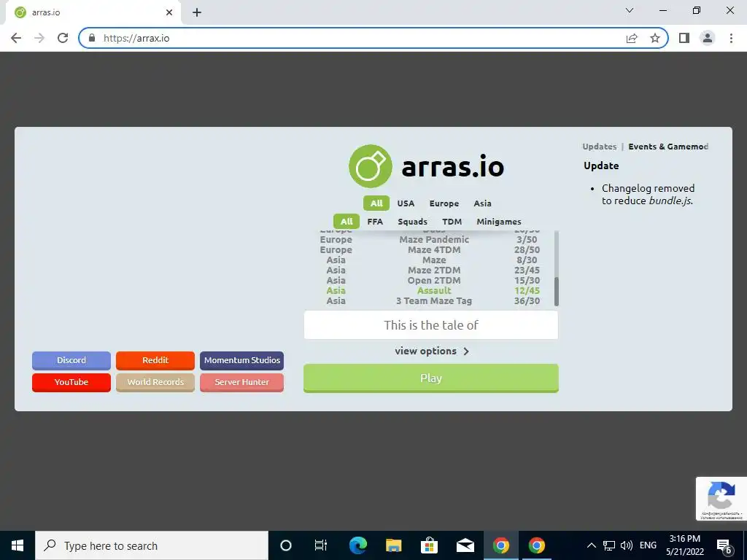Switch to Events & Gamemodes tab

click(668, 147)
